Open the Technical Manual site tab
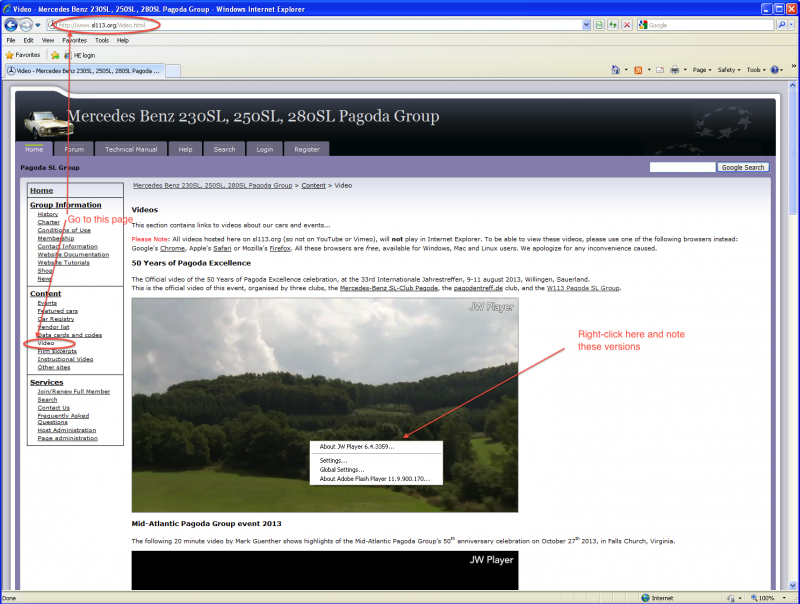Screen dimensions: 800x604 point(131,149)
